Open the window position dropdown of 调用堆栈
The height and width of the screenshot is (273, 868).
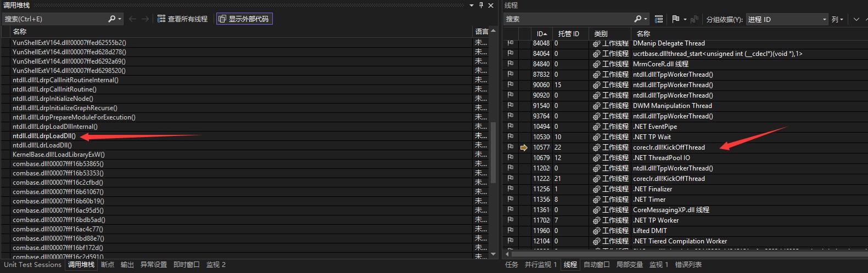[x=472, y=5]
